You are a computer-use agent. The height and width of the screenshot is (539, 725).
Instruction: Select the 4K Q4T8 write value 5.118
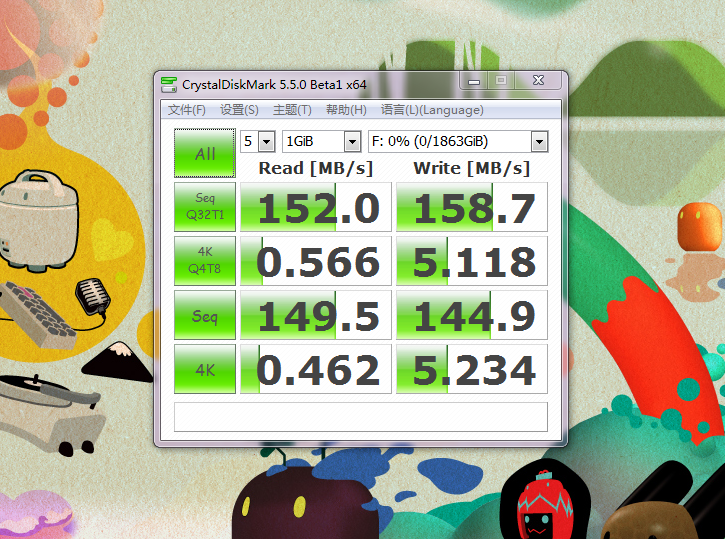click(472, 261)
